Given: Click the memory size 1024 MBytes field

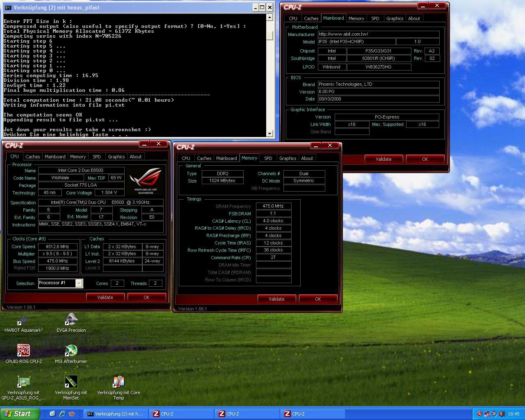Looking at the screenshot, I should [x=223, y=181].
